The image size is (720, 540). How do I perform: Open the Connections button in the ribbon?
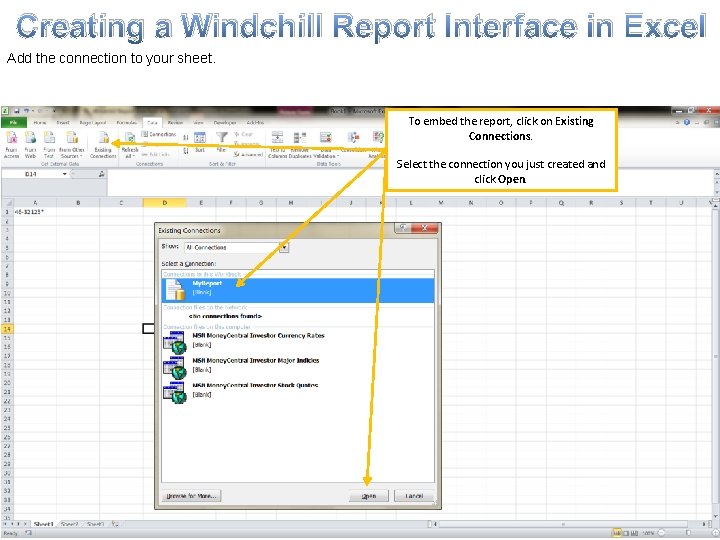point(158,134)
